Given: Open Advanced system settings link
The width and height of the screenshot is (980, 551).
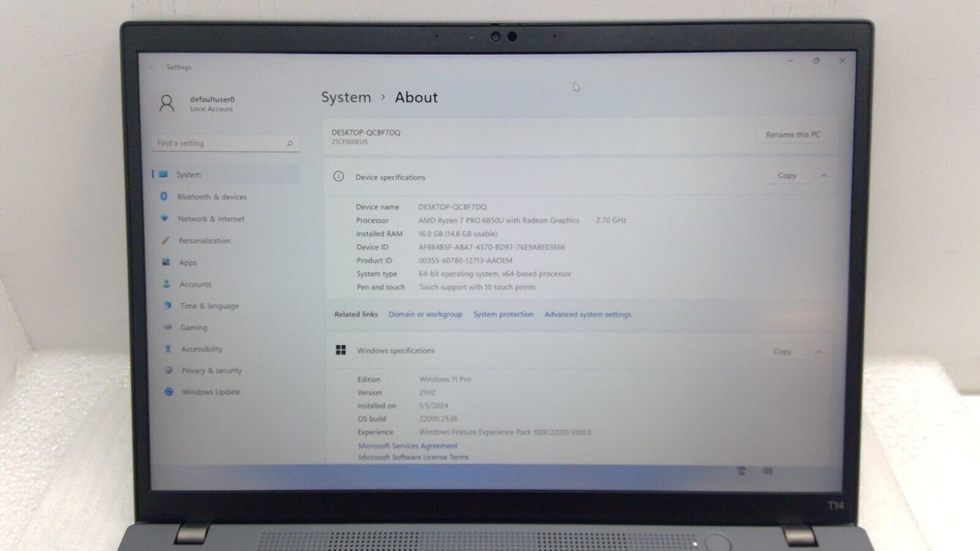Looking at the screenshot, I should pos(587,314).
